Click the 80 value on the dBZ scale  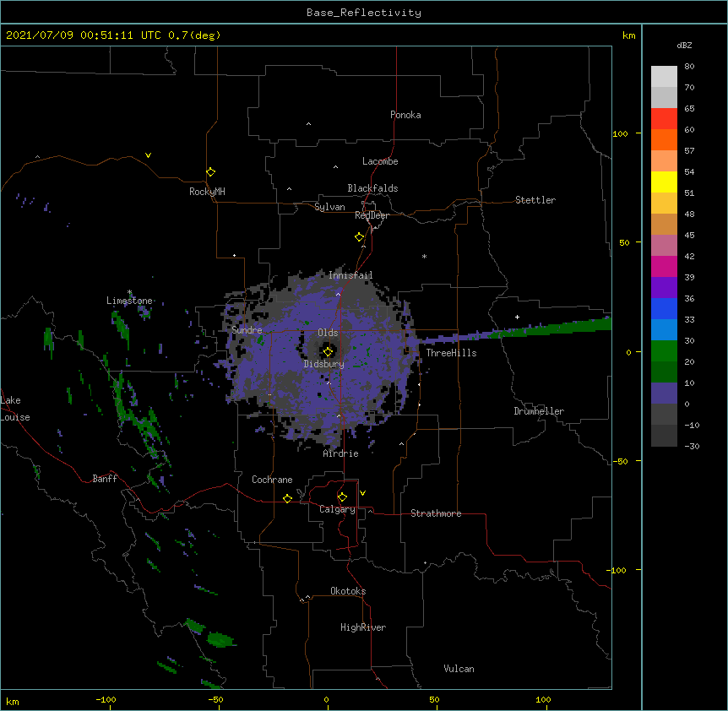(x=689, y=67)
